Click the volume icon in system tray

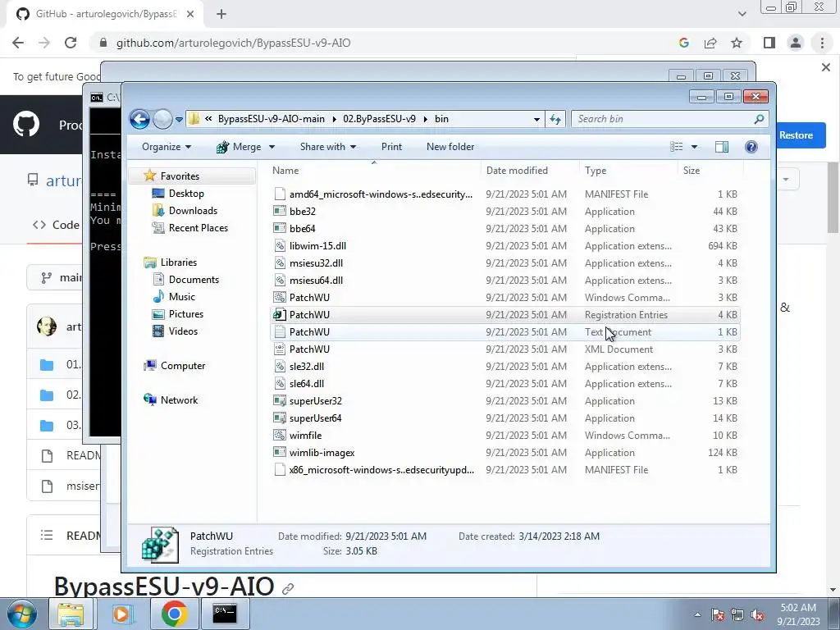point(757,615)
